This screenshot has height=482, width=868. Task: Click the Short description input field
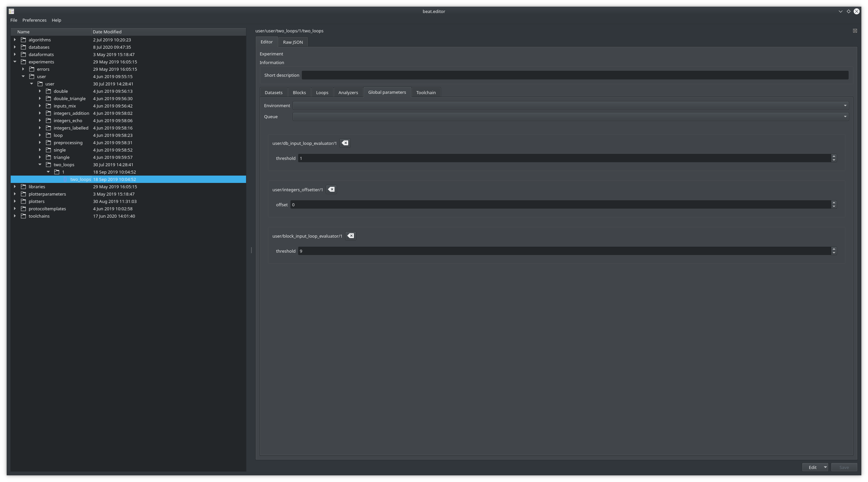click(x=575, y=75)
